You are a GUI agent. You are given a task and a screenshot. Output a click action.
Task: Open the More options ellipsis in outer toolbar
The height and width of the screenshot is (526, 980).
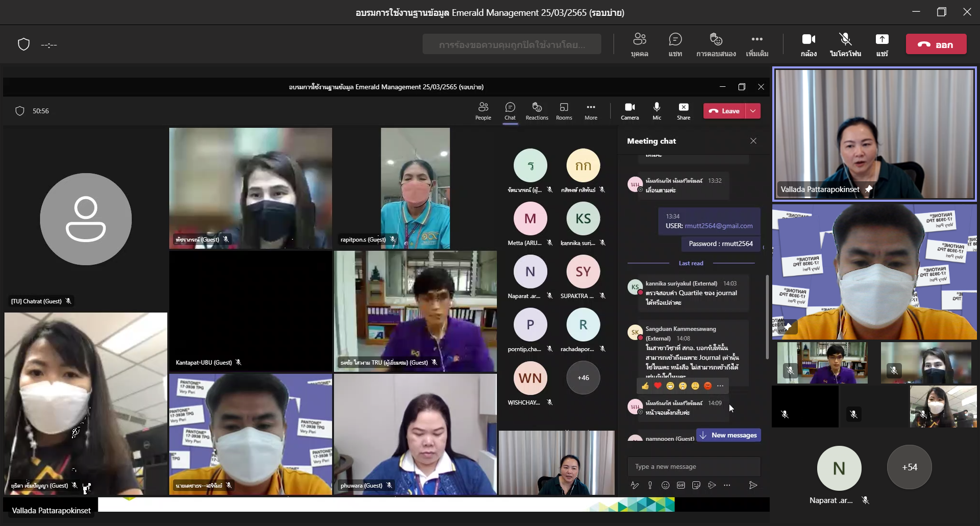click(x=756, y=44)
